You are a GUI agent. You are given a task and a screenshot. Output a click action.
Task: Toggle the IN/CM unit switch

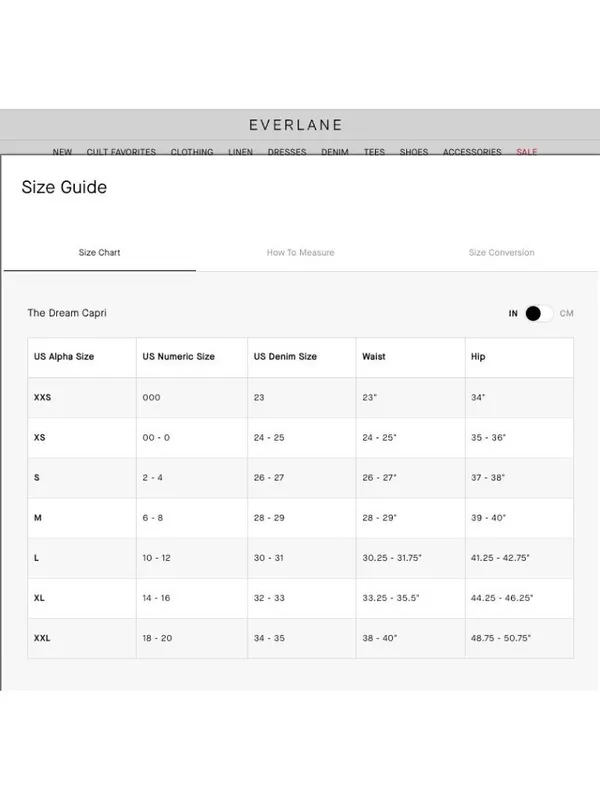point(539,313)
